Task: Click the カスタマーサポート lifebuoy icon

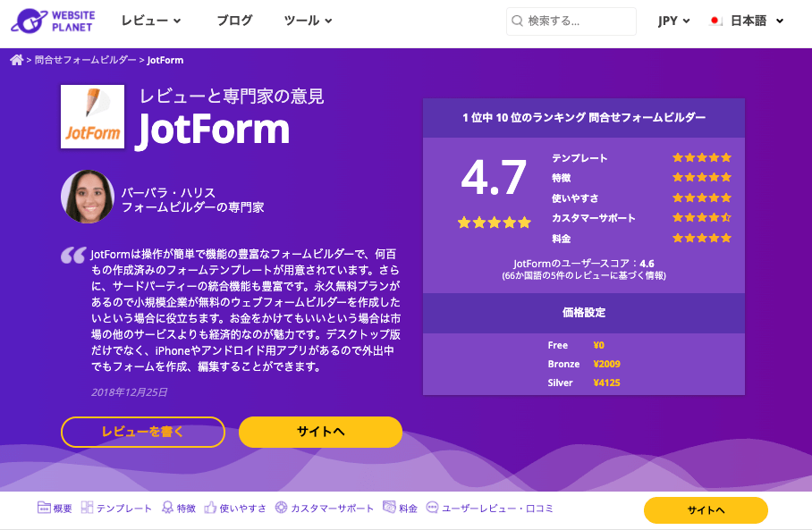Action: coord(281,508)
